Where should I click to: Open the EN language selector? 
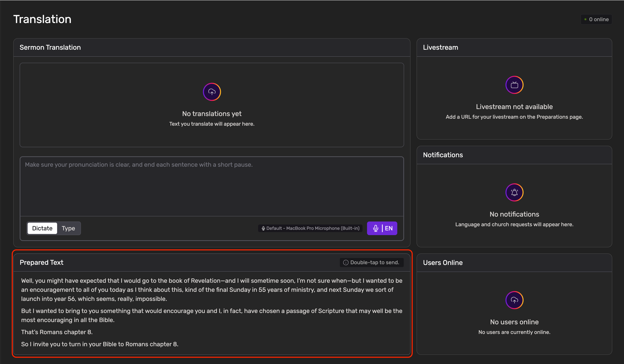tap(389, 228)
